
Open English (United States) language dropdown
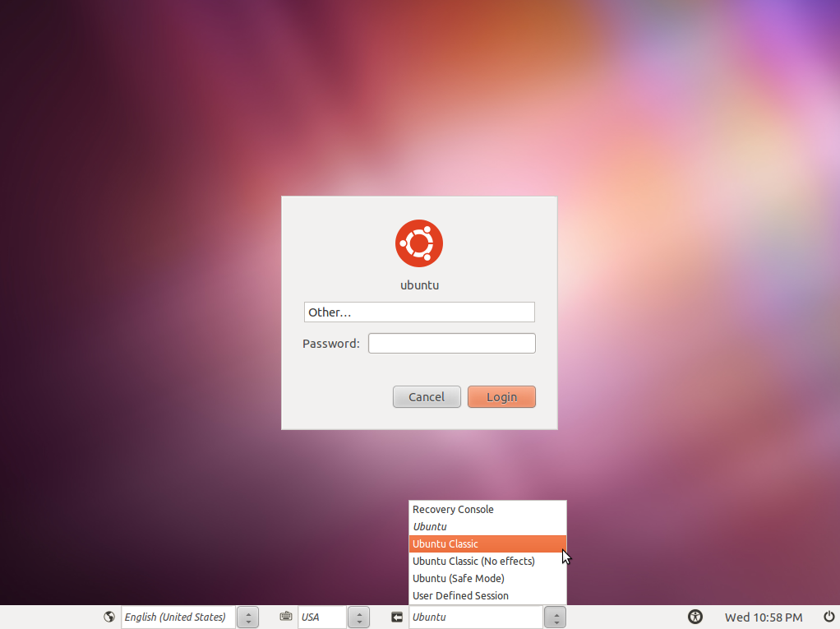point(178,617)
